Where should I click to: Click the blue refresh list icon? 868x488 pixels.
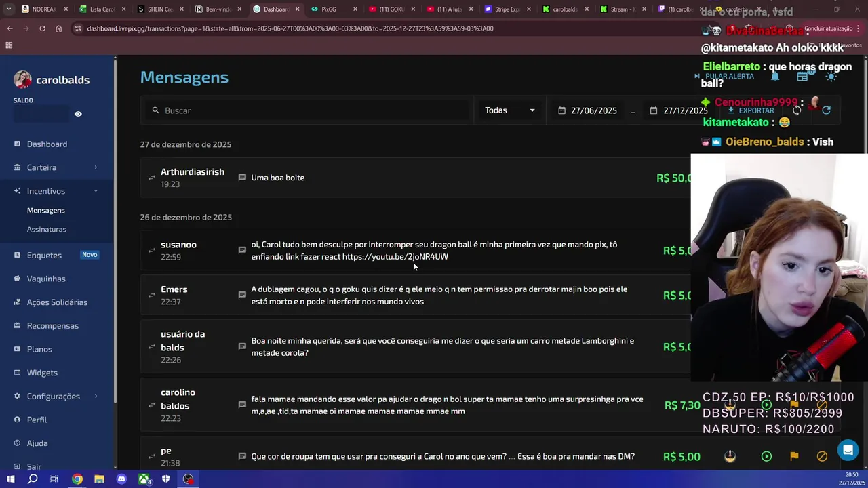(x=826, y=110)
